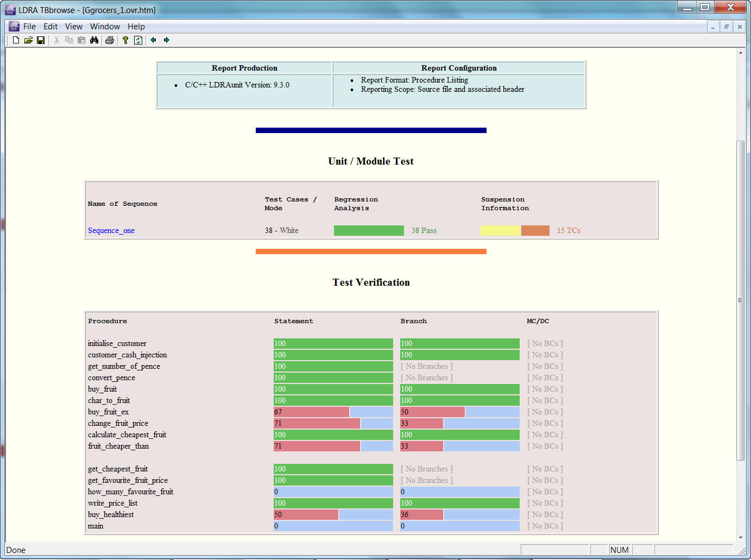
Task: Click the binoculars Find icon
Action: (94, 40)
